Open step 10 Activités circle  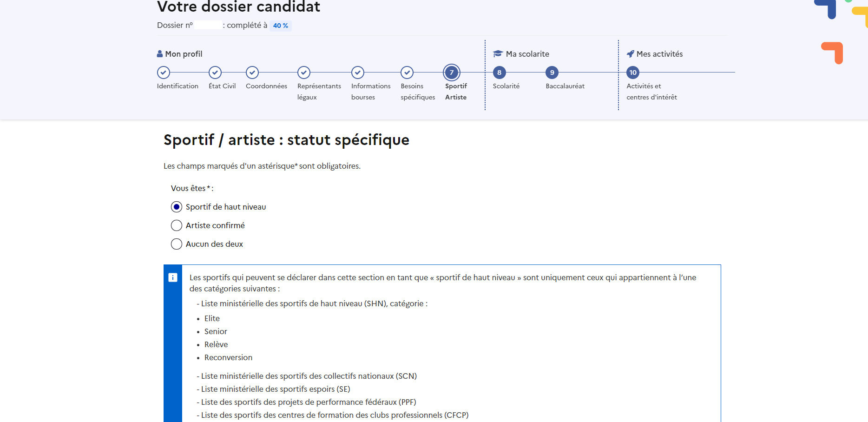(x=633, y=73)
